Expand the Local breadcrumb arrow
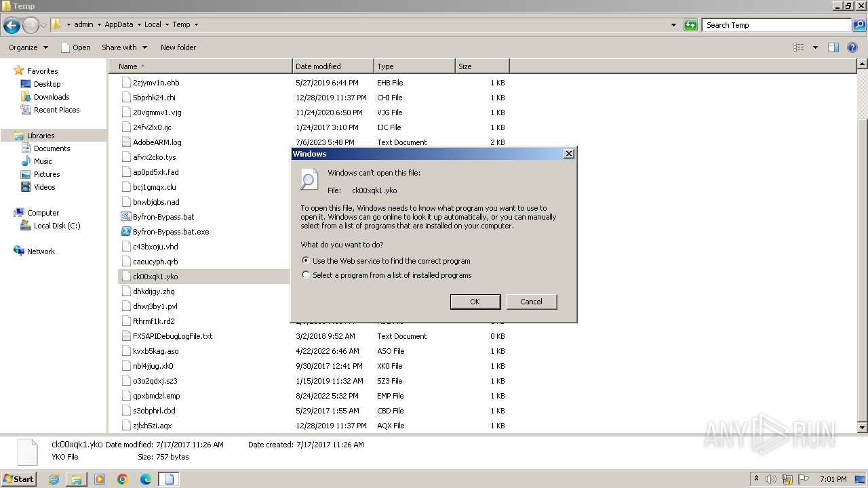This screenshot has height=488, width=868. [x=167, y=25]
